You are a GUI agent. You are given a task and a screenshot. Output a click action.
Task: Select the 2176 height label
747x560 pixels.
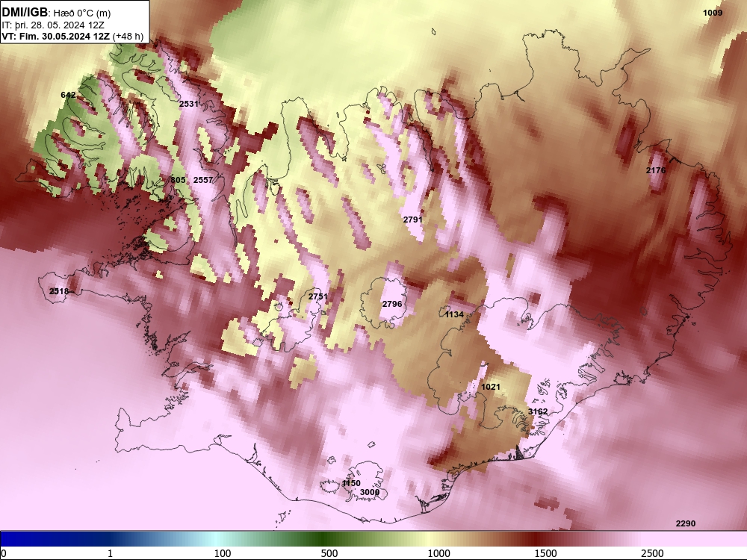click(x=656, y=170)
